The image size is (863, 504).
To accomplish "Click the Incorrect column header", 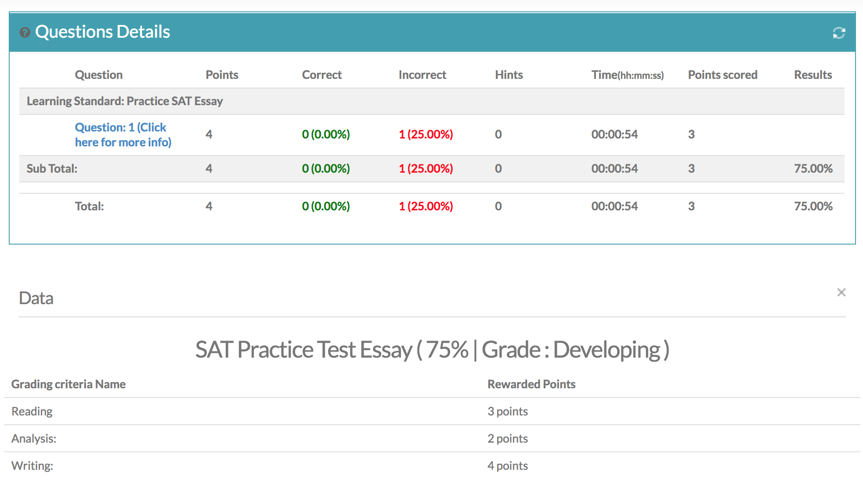I will click(422, 75).
